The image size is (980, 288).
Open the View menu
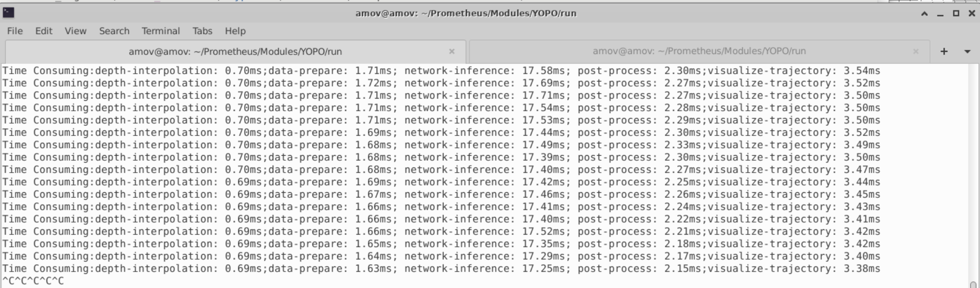[76, 31]
